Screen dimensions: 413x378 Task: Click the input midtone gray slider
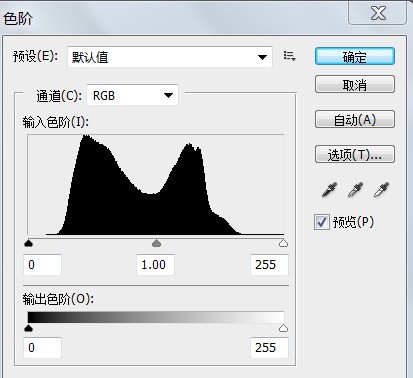pyautogui.click(x=156, y=243)
